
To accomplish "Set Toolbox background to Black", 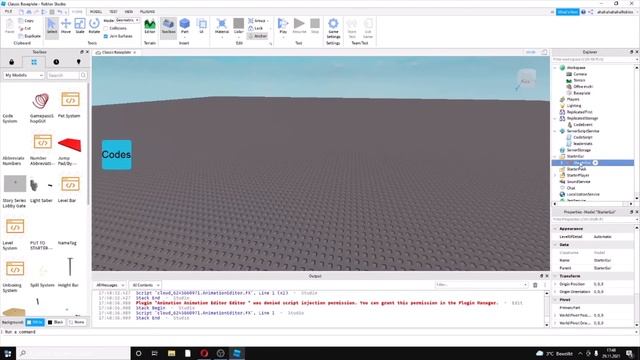I will click(56, 322).
